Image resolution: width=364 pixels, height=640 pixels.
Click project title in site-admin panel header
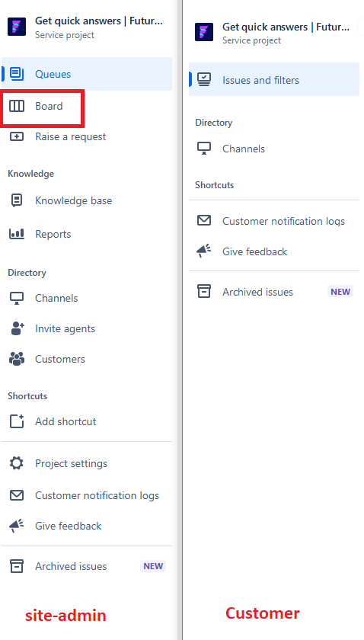click(x=99, y=21)
